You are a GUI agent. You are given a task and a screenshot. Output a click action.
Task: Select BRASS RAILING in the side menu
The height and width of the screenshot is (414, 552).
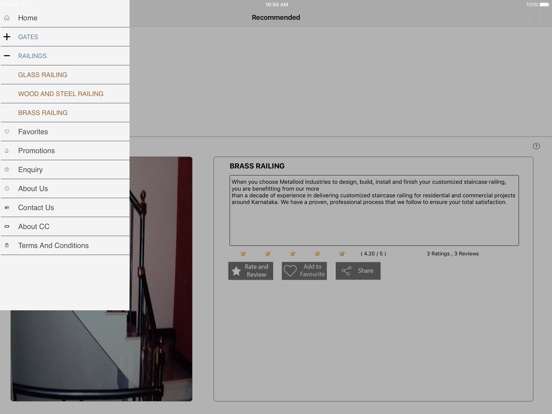(65, 113)
